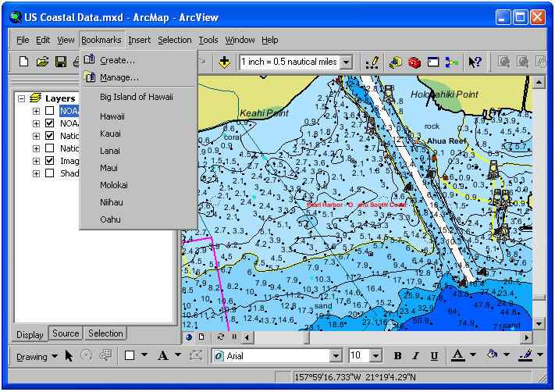Switch to the Source tab
555x392 pixels.
pos(66,333)
